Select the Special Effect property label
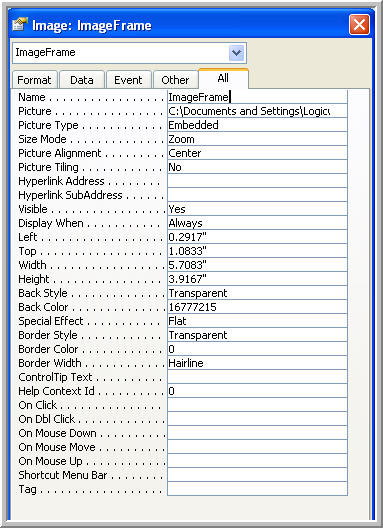Viewport: 383px width, 528px height. tap(51, 321)
